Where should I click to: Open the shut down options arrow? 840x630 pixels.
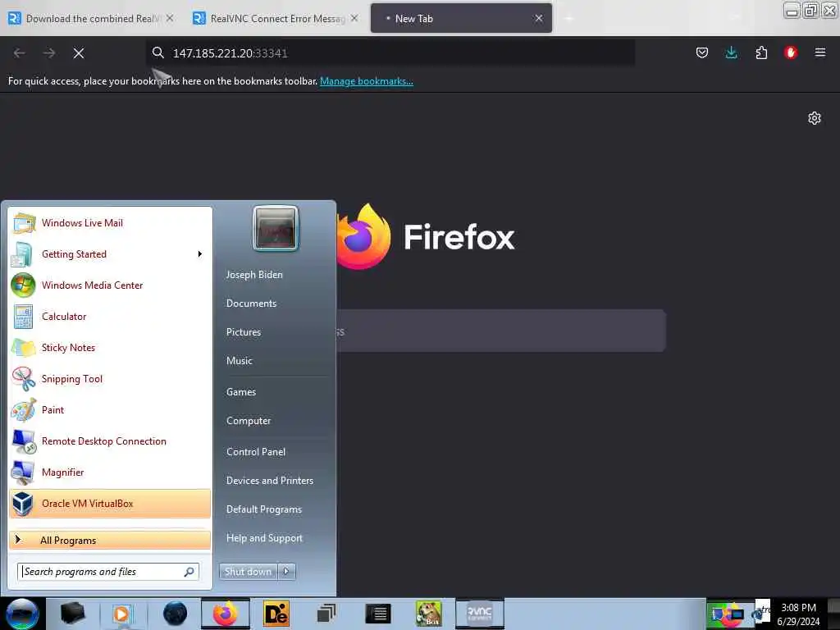pos(286,572)
